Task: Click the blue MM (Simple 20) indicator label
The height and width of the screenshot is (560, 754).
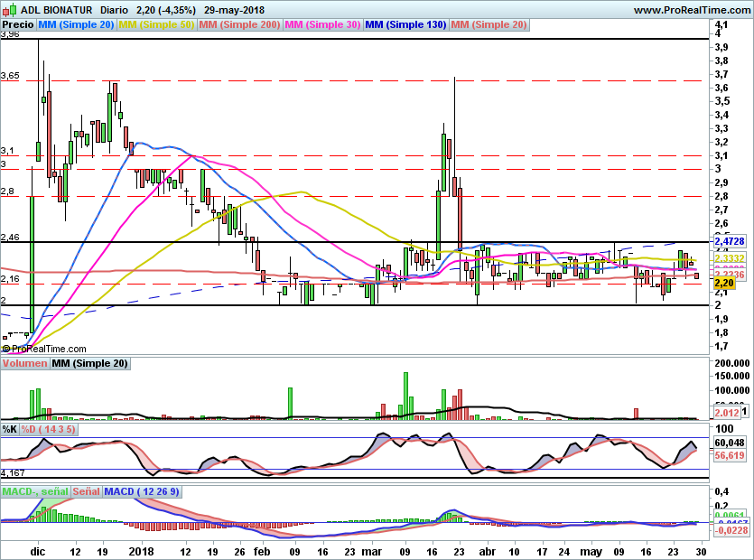Action: tap(76, 24)
